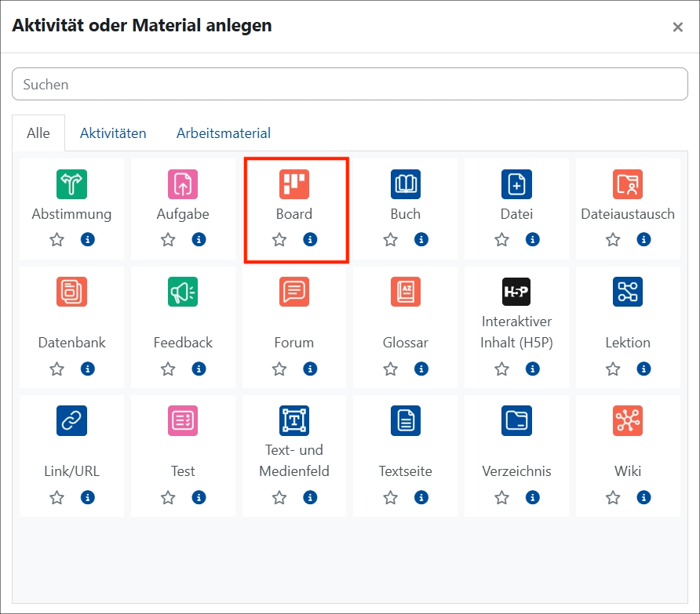The height and width of the screenshot is (614, 700).
Task: Favorite the Textseite material via its star
Action: 389,497
